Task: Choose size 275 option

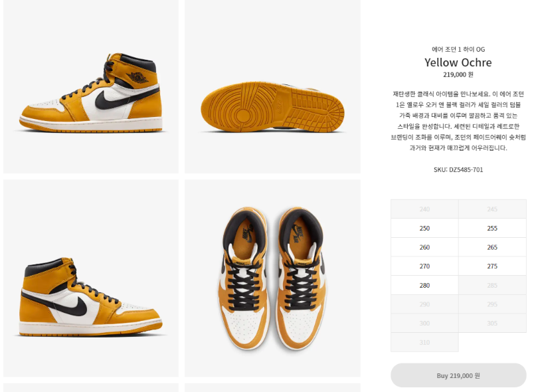Action: click(x=492, y=266)
